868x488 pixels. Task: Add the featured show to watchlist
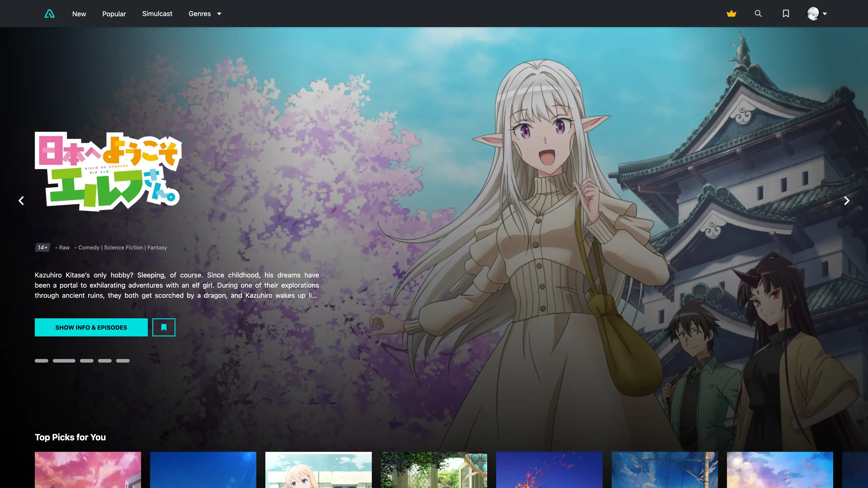[x=164, y=327]
